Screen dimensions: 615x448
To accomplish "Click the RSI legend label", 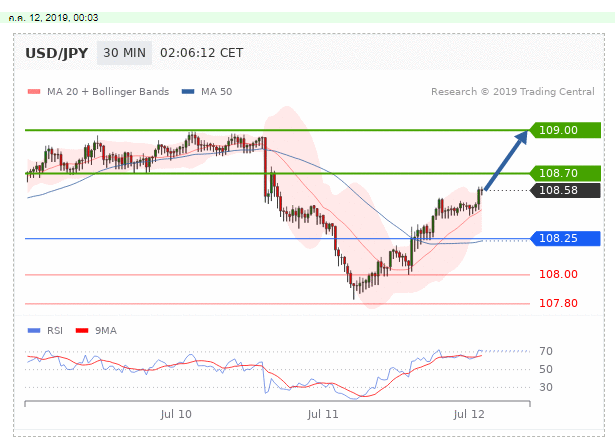I will (55, 331).
